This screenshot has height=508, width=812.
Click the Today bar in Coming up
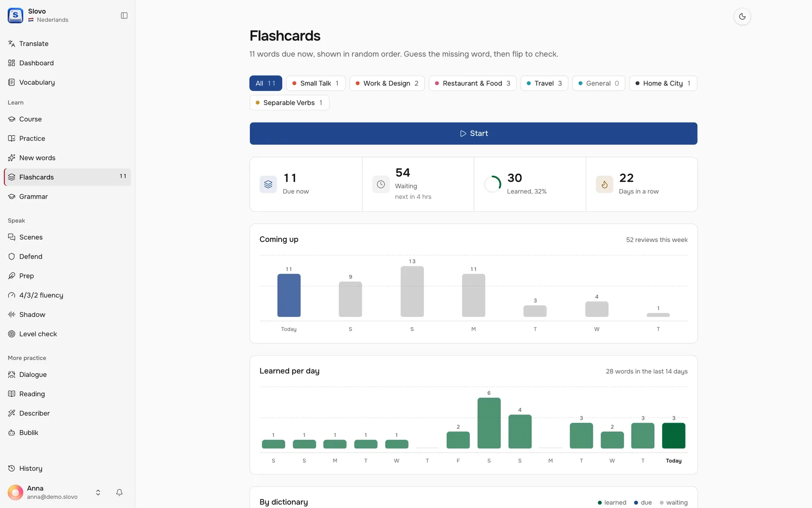tap(289, 296)
